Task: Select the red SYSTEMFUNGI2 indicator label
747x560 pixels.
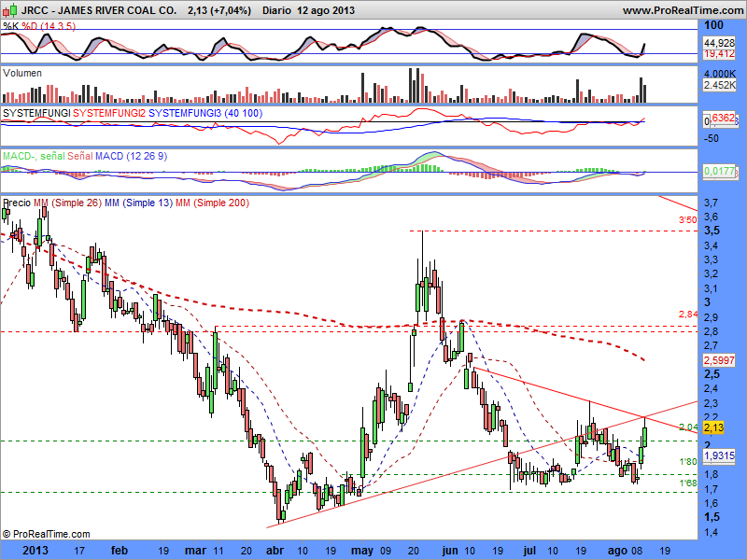Action: pyautogui.click(x=109, y=113)
